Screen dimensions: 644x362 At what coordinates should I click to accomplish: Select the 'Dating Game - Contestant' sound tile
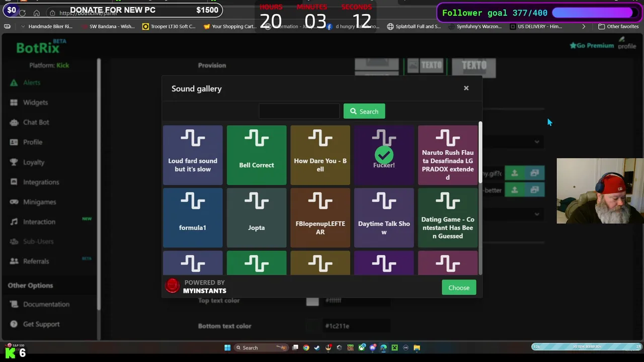tap(448, 218)
